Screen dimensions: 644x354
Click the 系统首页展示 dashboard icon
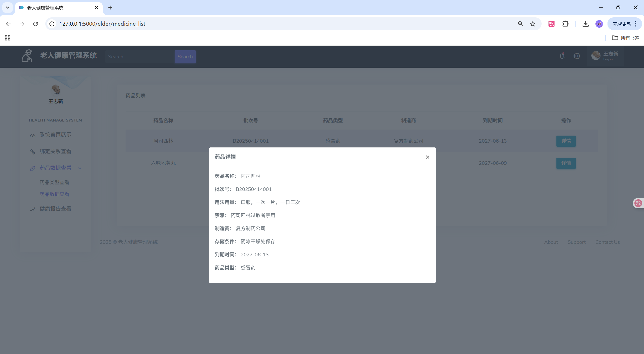32,135
